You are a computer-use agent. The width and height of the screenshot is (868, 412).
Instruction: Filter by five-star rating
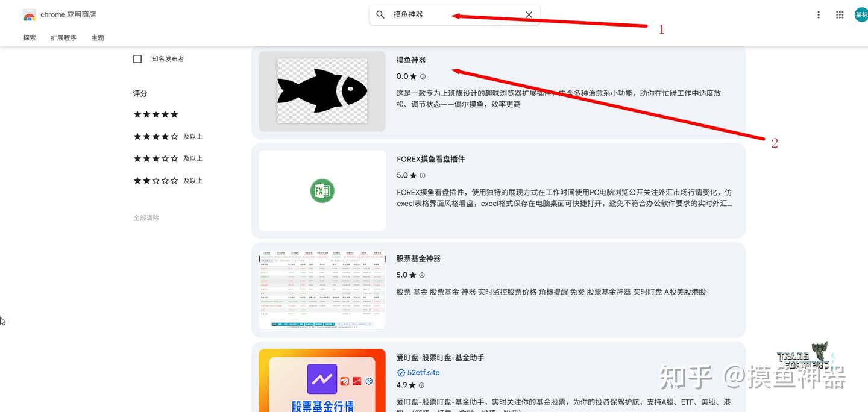[156, 114]
